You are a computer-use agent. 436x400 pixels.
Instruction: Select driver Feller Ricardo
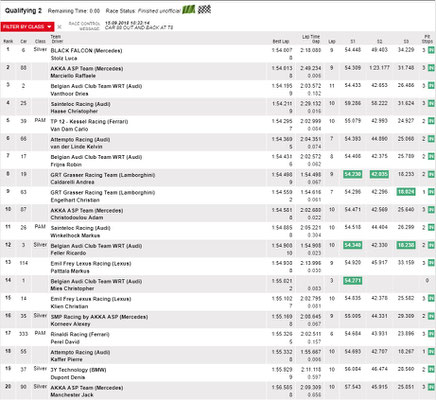68,253
